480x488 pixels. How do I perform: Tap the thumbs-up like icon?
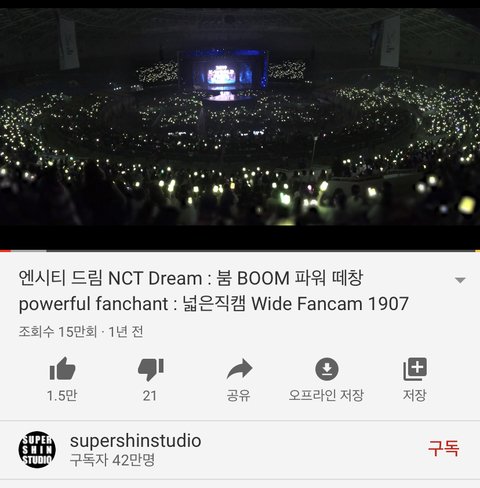[x=62, y=369]
